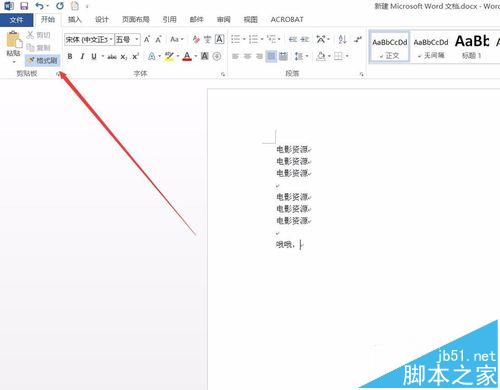
Task: Apply numbered list
Action: pyautogui.click(x=253, y=40)
